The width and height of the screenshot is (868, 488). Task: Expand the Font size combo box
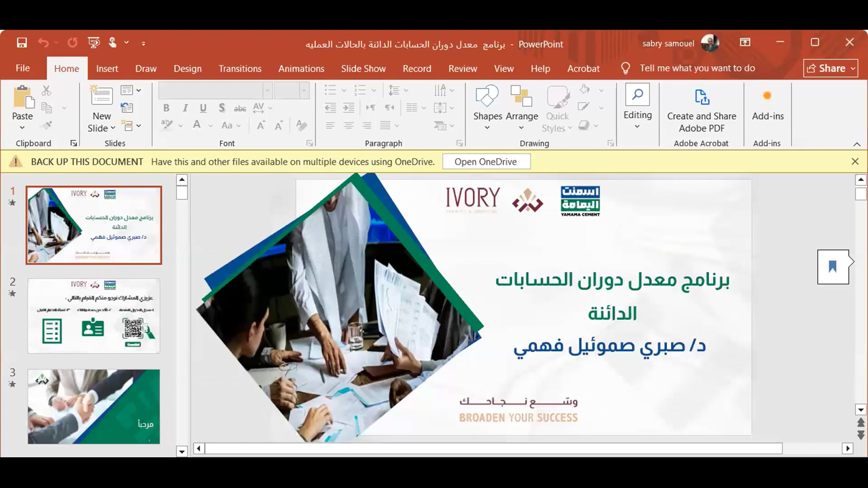305,90
